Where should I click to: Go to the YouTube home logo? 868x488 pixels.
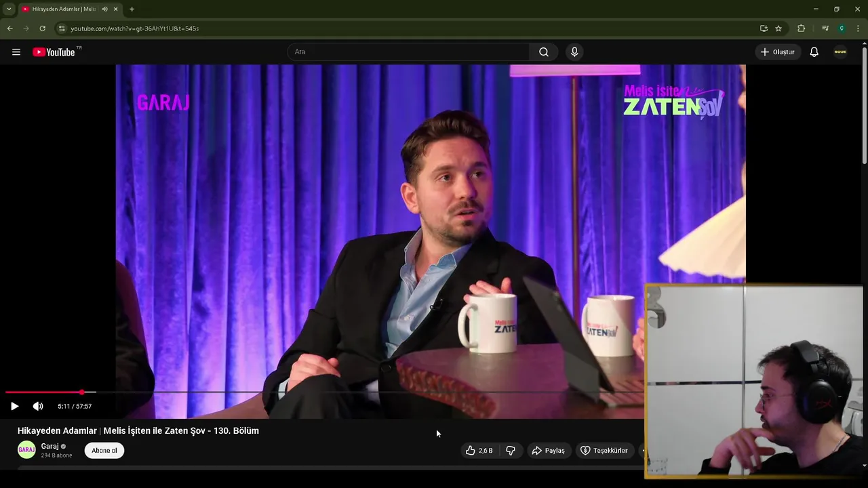pyautogui.click(x=54, y=52)
